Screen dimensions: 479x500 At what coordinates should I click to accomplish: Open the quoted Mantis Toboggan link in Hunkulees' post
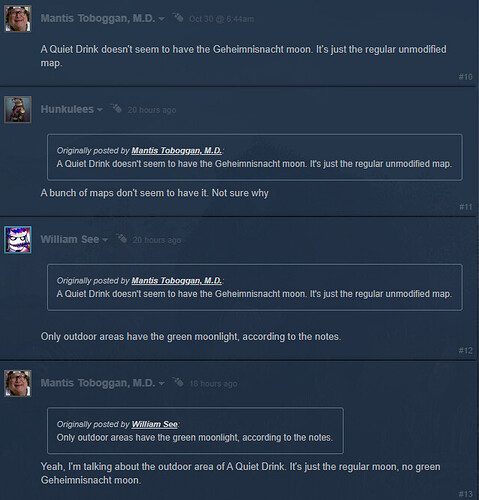coord(177,151)
